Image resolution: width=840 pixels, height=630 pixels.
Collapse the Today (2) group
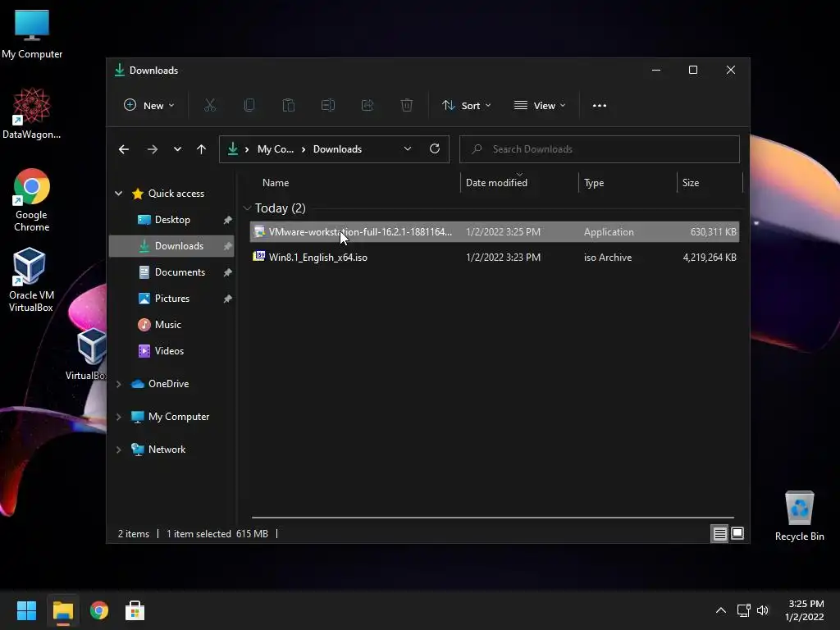247,208
